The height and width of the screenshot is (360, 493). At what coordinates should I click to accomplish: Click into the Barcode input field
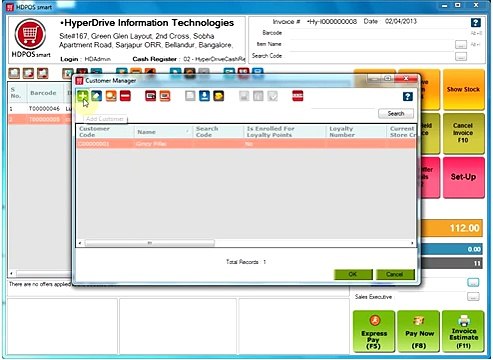click(x=377, y=33)
